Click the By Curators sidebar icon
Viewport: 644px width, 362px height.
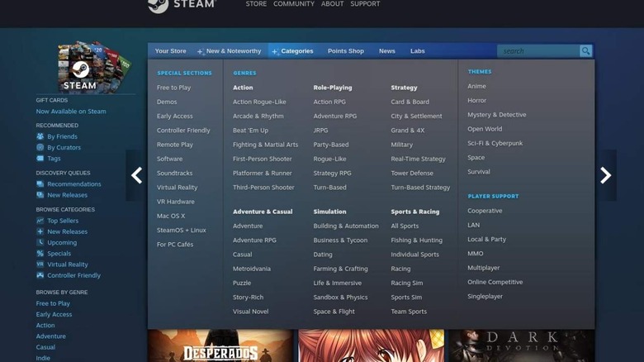pyautogui.click(x=40, y=147)
